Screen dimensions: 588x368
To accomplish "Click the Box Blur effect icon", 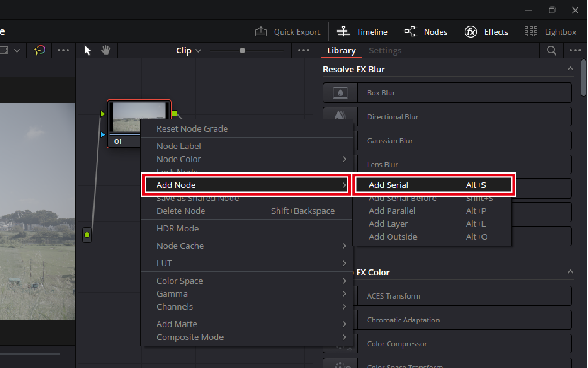I will point(340,93).
